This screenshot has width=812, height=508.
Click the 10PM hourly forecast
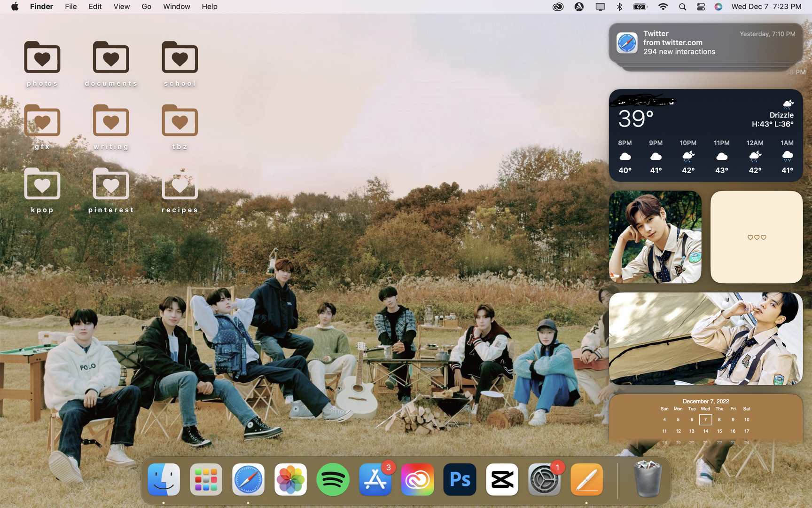coord(688,157)
